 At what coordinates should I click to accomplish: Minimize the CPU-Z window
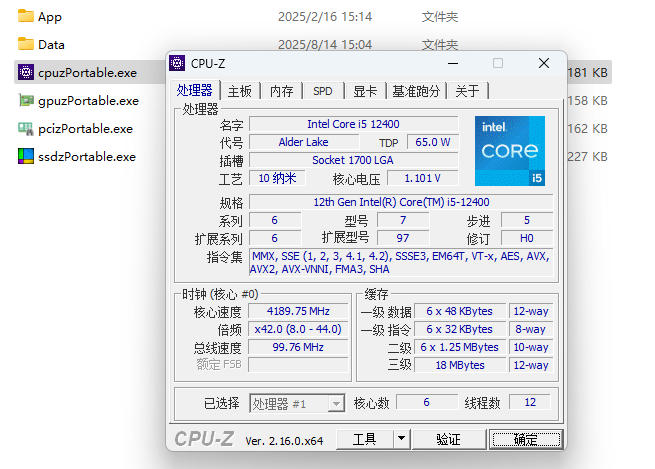[453, 63]
